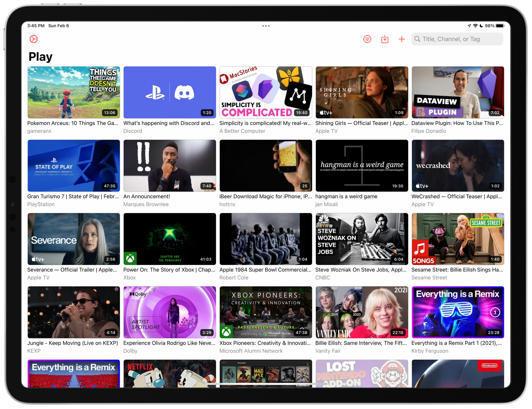Open Xbox Pioneers video thumbnail

266,312
